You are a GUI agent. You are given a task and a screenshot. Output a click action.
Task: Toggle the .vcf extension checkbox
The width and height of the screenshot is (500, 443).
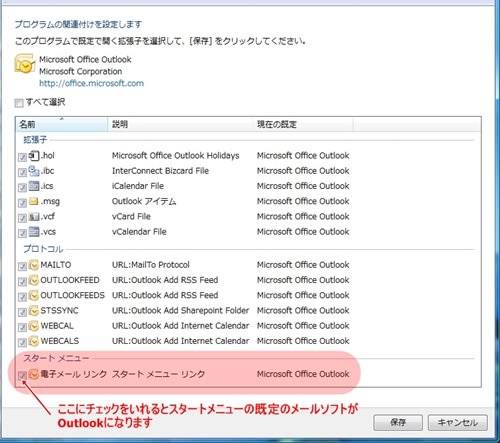pyautogui.click(x=22, y=218)
